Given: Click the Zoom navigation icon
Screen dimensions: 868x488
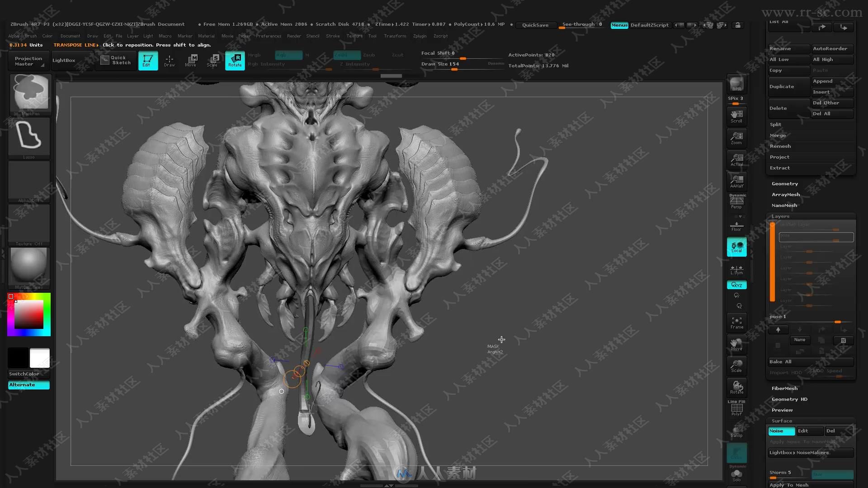Looking at the screenshot, I should click(736, 138).
